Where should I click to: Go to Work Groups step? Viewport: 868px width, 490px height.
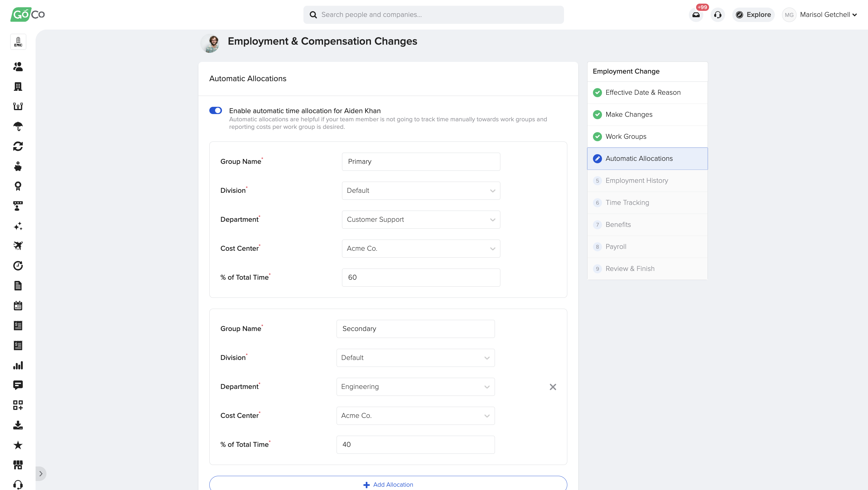coord(626,136)
